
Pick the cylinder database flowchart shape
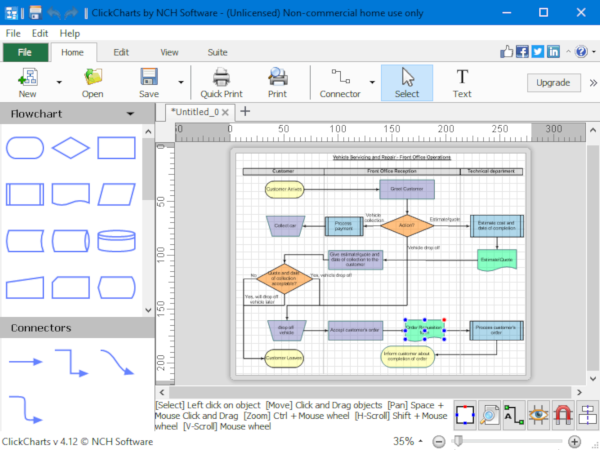click(116, 241)
